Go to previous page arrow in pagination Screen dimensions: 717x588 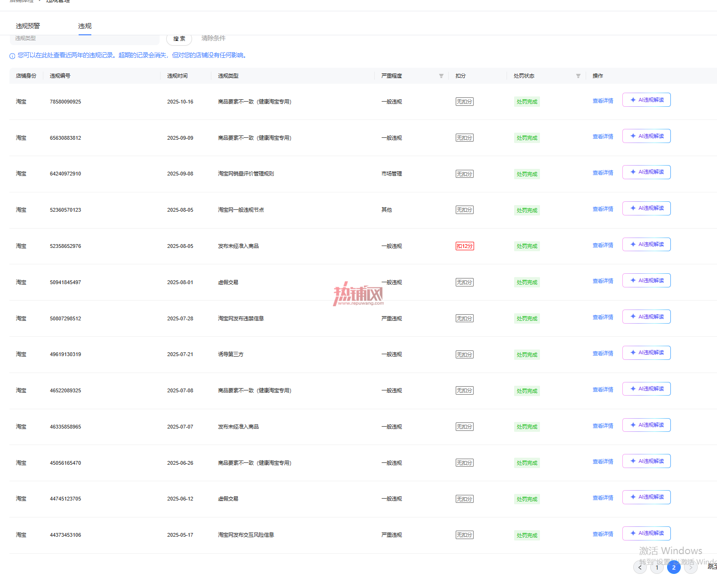pyautogui.click(x=640, y=567)
